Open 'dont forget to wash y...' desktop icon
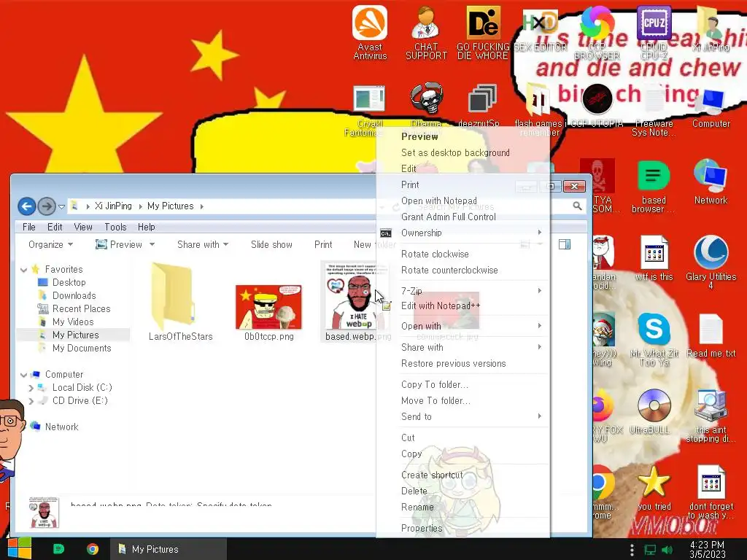This screenshot has width=747, height=560. [x=711, y=492]
